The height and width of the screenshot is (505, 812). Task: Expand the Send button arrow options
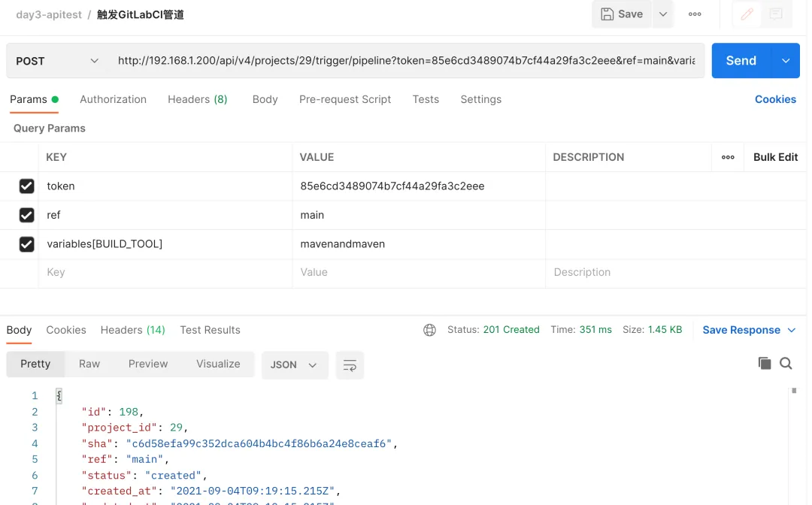pyautogui.click(x=786, y=61)
